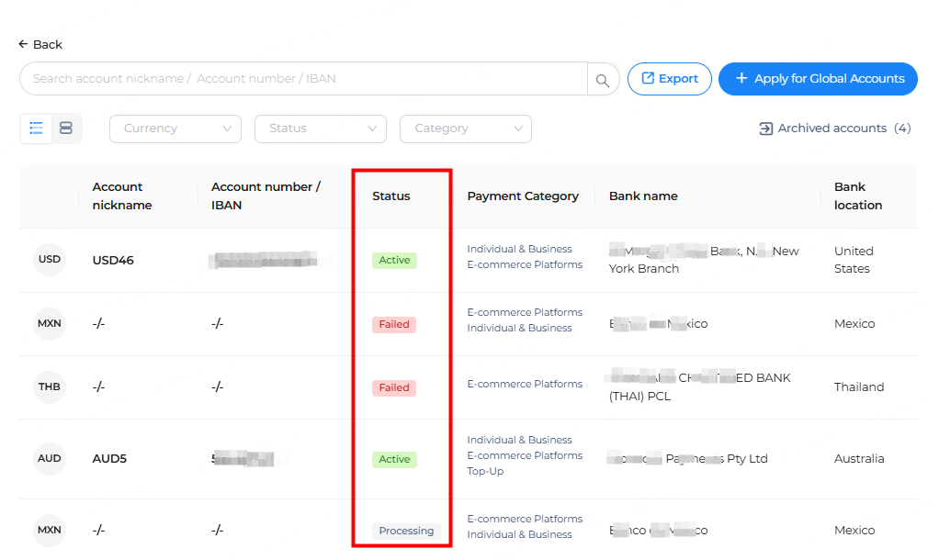939x560 pixels.
Task: Click the Status column header
Action: coord(391,196)
